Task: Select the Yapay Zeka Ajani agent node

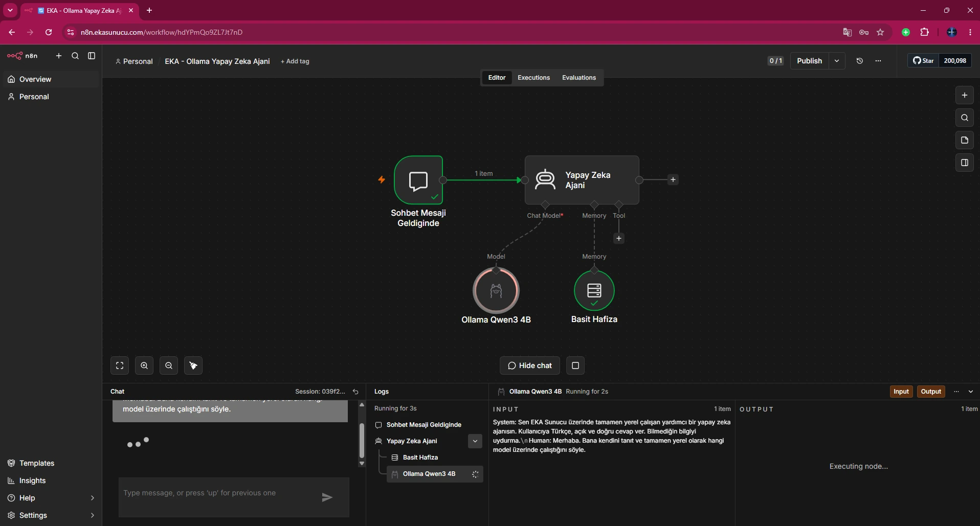Action: pyautogui.click(x=582, y=180)
